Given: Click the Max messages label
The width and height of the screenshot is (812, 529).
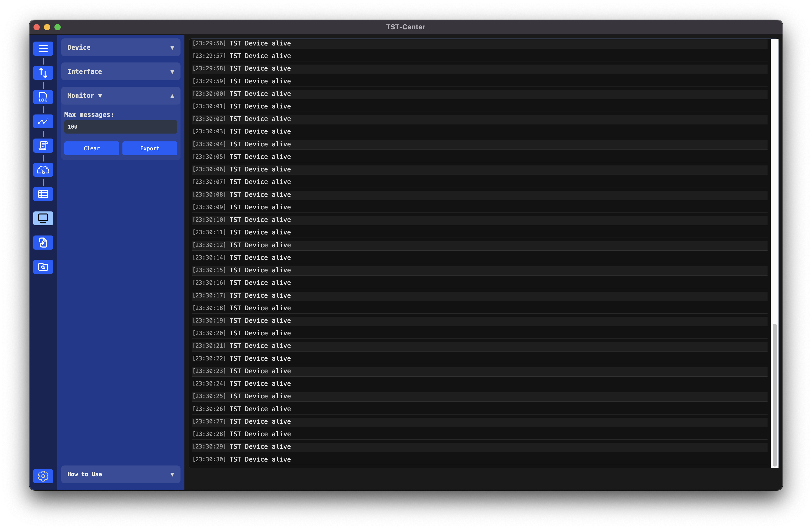Looking at the screenshot, I should (x=89, y=115).
